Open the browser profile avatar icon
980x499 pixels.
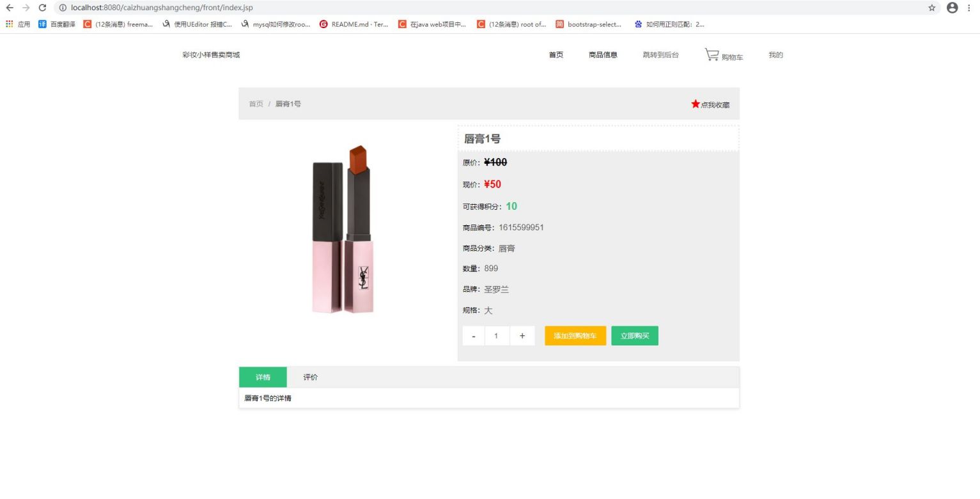pos(953,8)
